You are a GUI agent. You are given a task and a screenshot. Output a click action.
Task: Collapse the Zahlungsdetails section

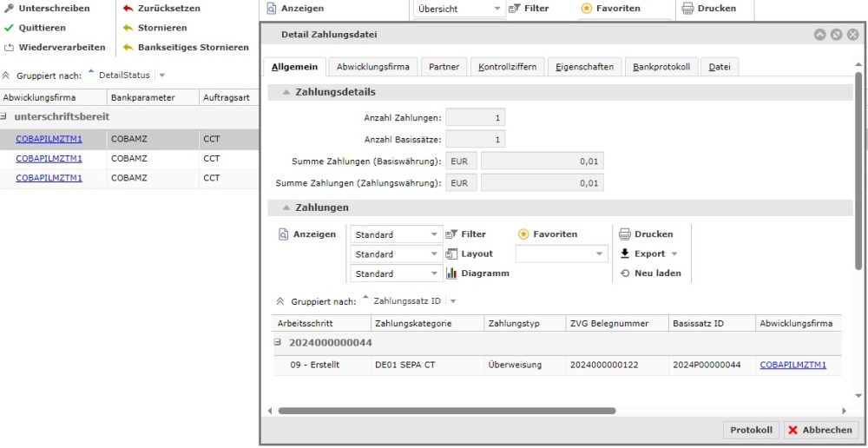click(286, 93)
